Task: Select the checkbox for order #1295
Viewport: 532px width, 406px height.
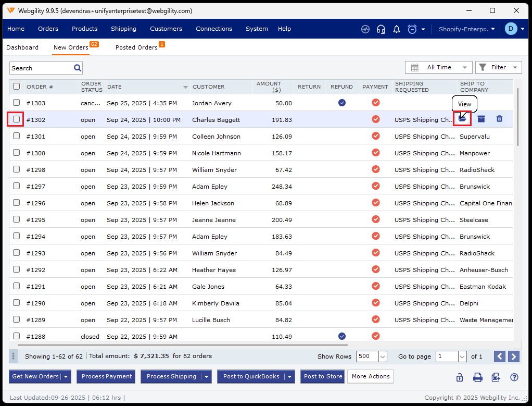Action: coord(17,219)
